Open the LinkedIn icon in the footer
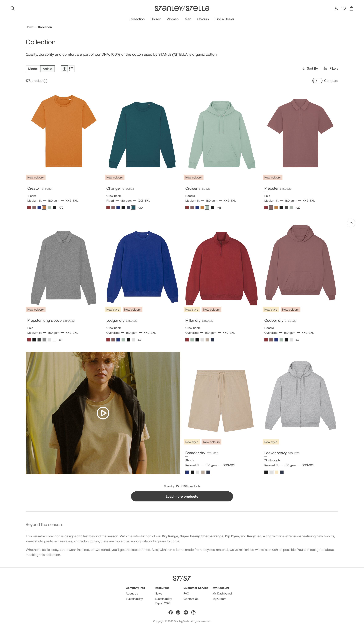 pos(193,612)
